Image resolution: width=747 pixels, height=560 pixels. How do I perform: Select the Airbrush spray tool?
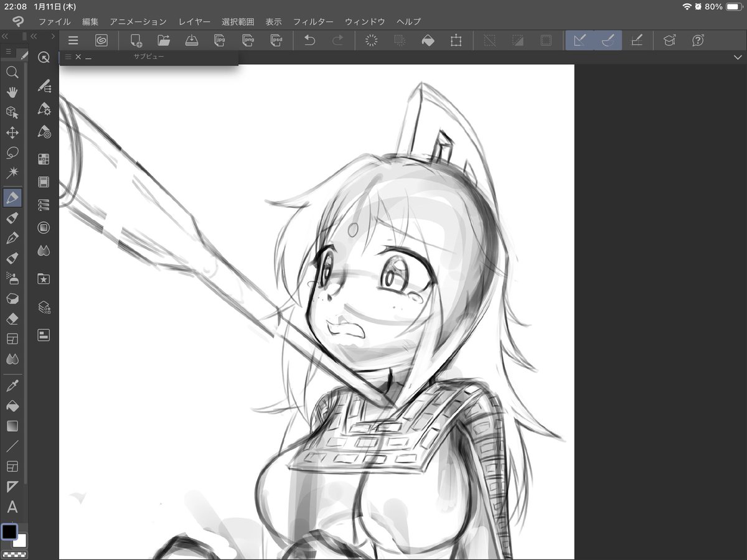pos(12,278)
